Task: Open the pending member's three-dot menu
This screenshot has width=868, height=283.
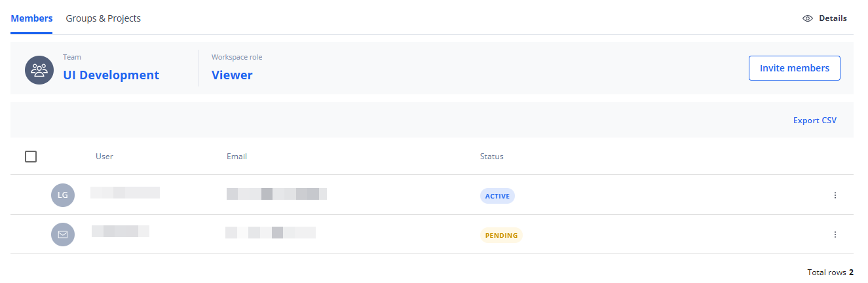Action: click(x=835, y=235)
